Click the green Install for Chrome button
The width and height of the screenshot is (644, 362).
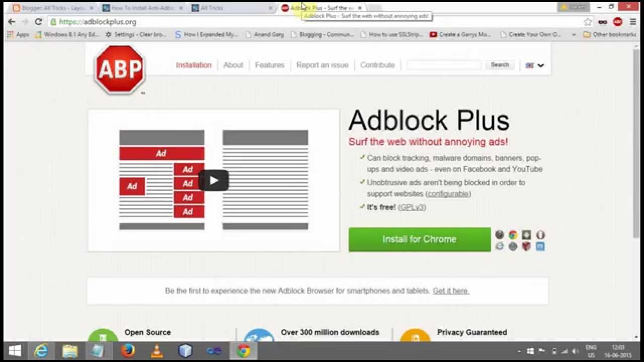[420, 239]
